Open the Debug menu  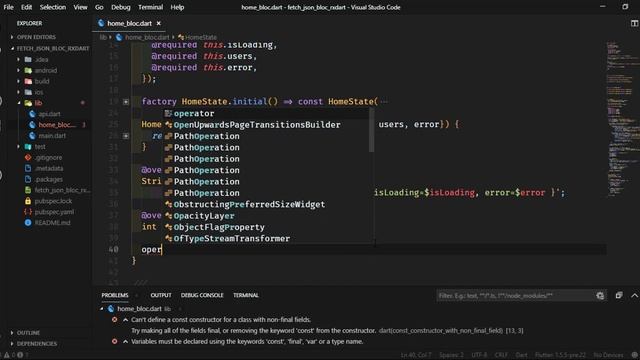pyautogui.click(x=120, y=7)
